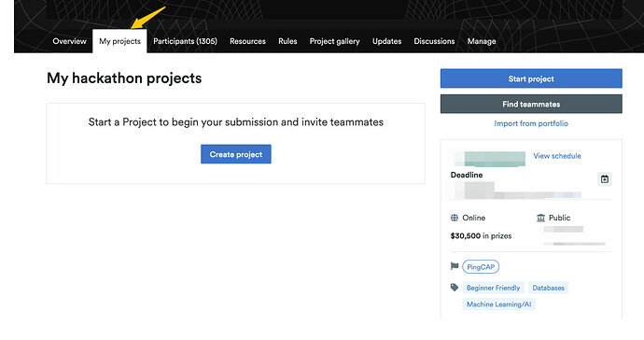Open Import from portfolio link
This screenshot has height=340, width=644.
(x=531, y=123)
